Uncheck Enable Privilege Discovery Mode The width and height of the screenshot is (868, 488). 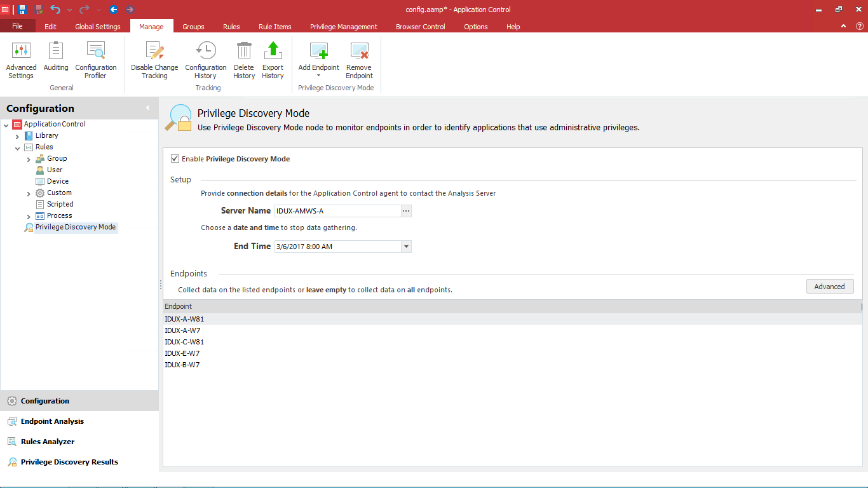[x=175, y=159]
